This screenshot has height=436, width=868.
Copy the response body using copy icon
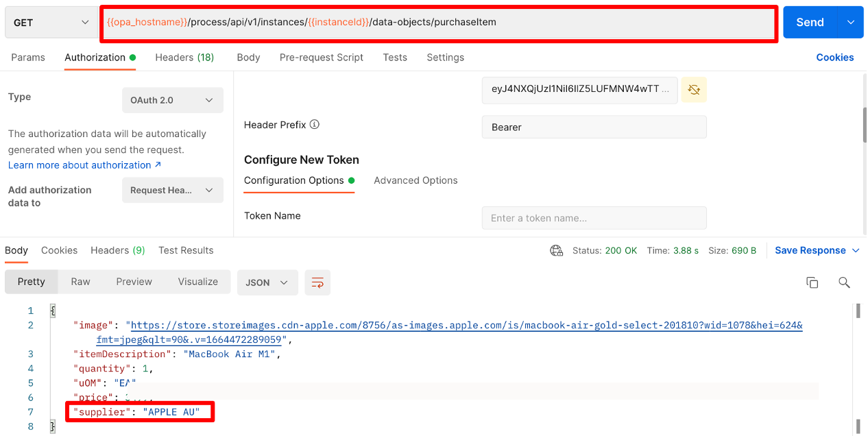812,282
